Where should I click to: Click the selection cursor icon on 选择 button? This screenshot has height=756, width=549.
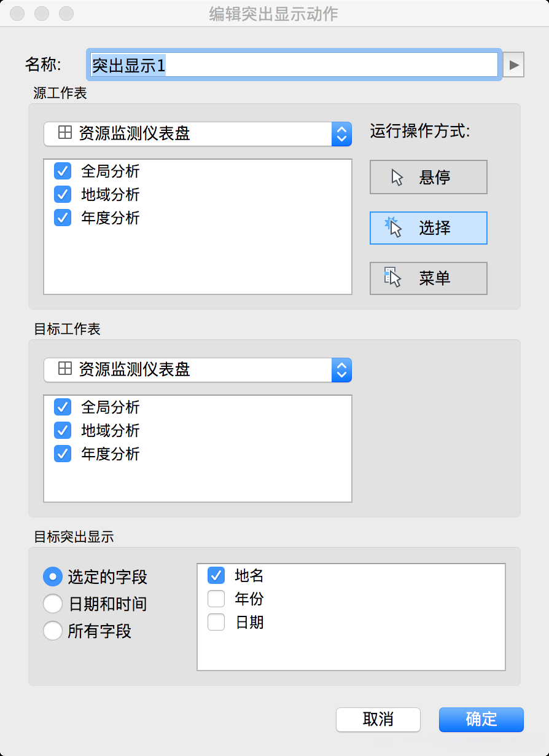(x=393, y=227)
